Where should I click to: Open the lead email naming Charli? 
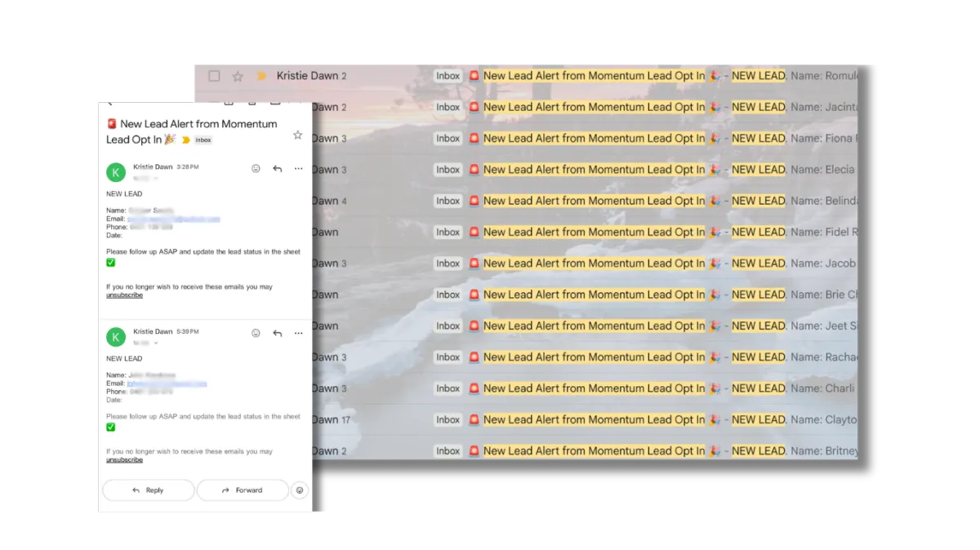coord(585,388)
